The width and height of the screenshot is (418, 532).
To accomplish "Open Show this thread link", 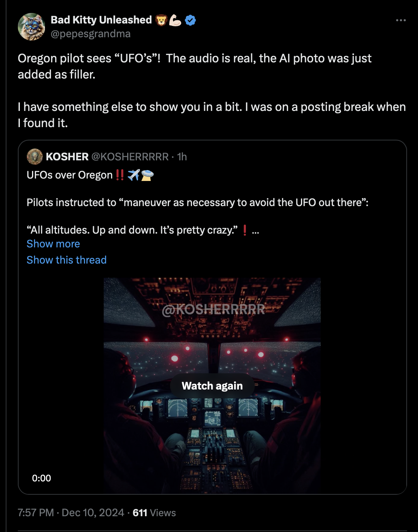I will click(x=66, y=260).
